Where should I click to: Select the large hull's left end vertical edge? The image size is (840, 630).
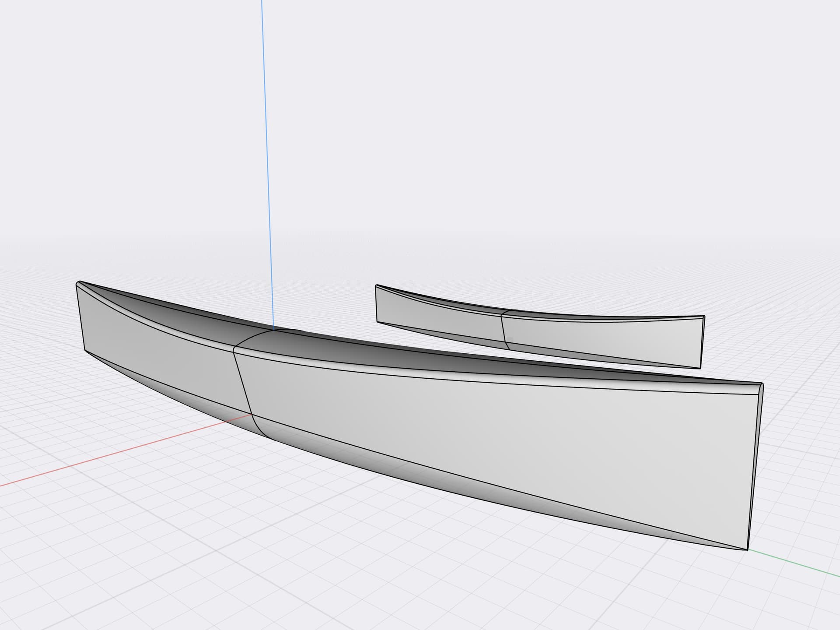click(80, 317)
